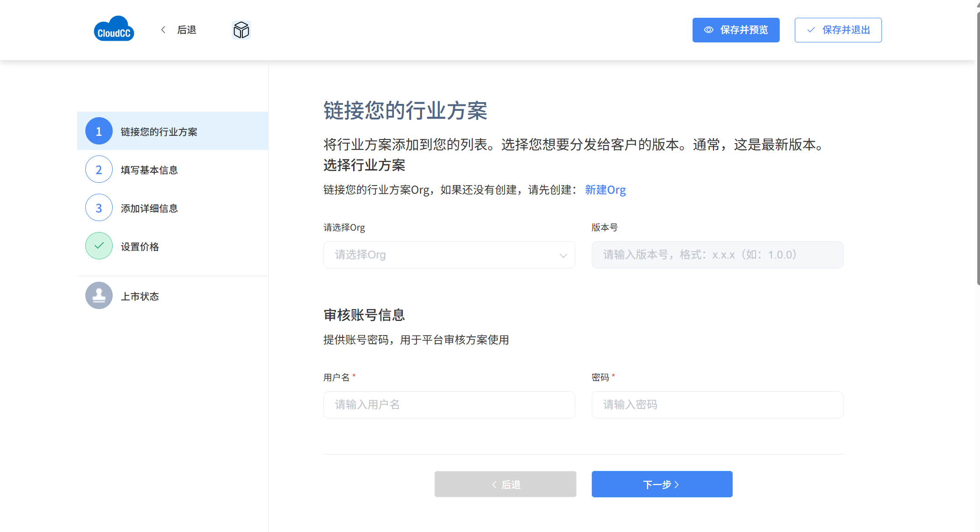Switch to 填写基本信息 step
This screenshot has height=532, width=980.
click(x=149, y=170)
